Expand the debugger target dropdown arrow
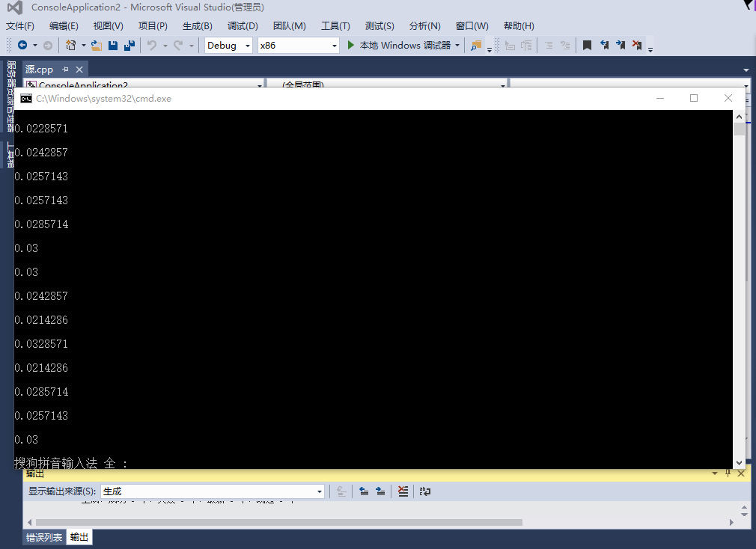The height and width of the screenshot is (549, 756). coord(457,46)
